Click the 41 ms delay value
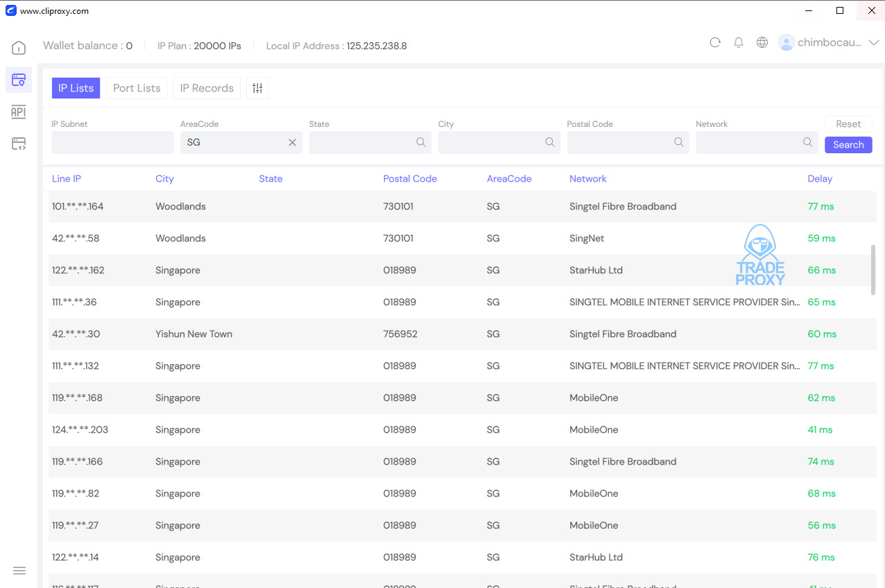885x588 pixels. (820, 430)
